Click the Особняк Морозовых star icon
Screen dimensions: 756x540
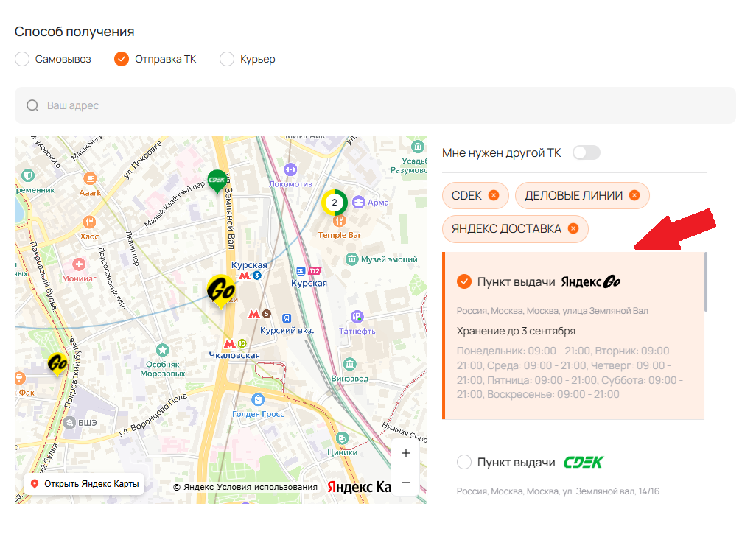tap(163, 349)
